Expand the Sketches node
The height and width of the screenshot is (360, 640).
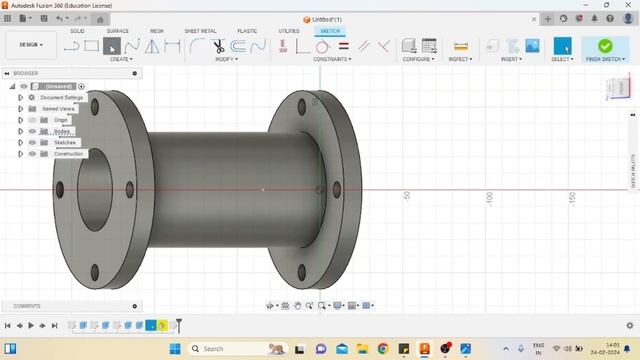(x=20, y=142)
